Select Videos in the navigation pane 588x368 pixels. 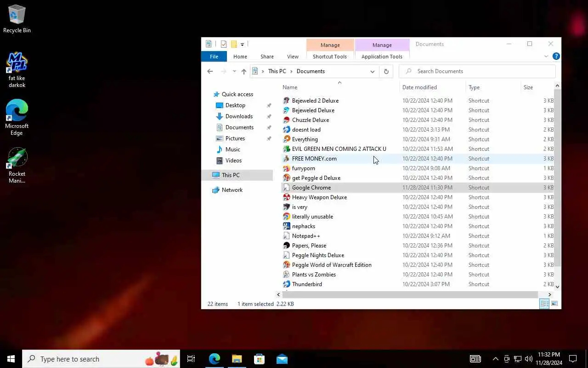[233, 161]
